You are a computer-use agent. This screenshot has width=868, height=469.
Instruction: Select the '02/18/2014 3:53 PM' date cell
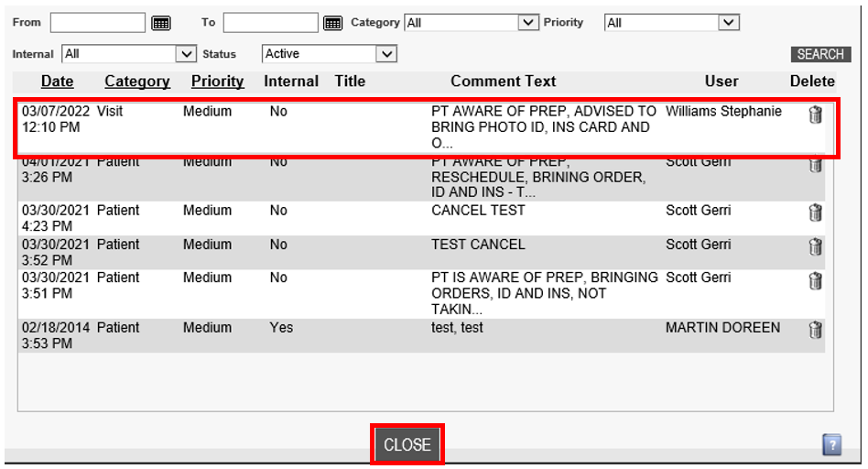tap(55, 335)
